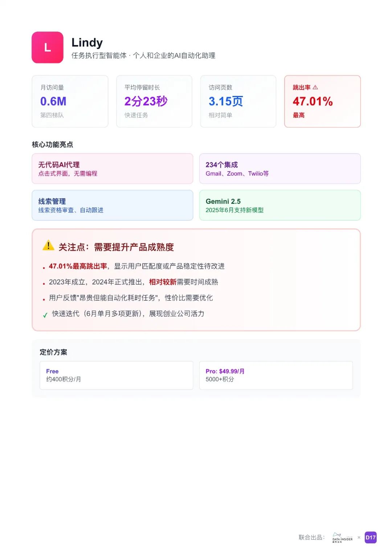Click the 核心功能亮点 heading
The height and width of the screenshot is (555, 392).
tap(53, 145)
